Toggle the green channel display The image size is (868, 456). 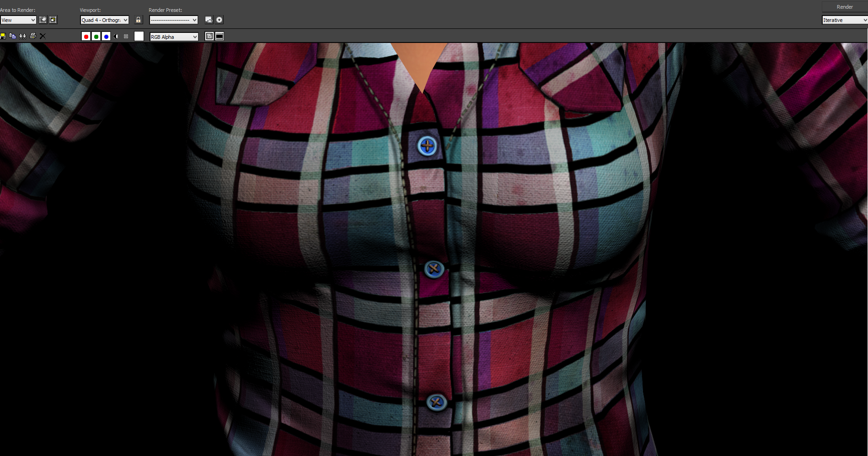coord(96,37)
